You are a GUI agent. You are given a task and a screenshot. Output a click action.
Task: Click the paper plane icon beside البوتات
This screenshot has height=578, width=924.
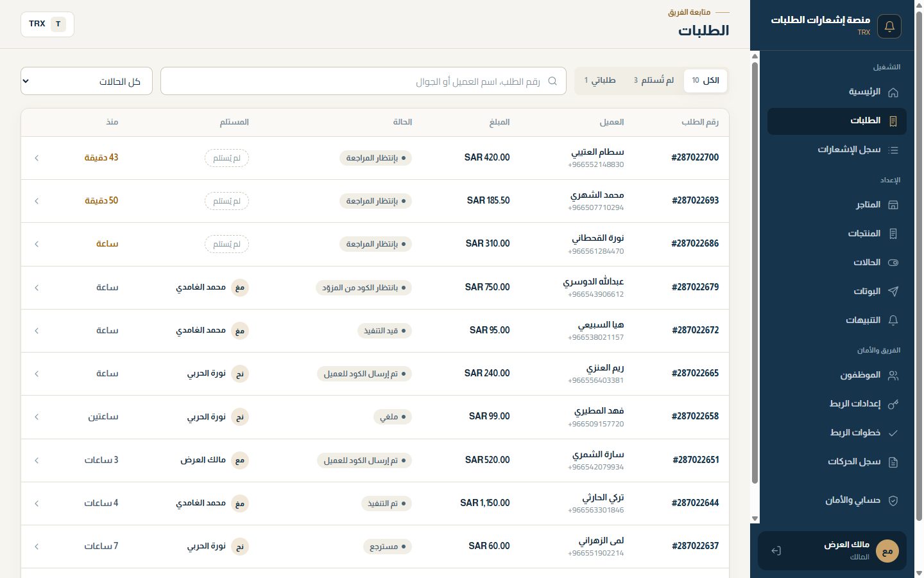[x=893, y=292]
